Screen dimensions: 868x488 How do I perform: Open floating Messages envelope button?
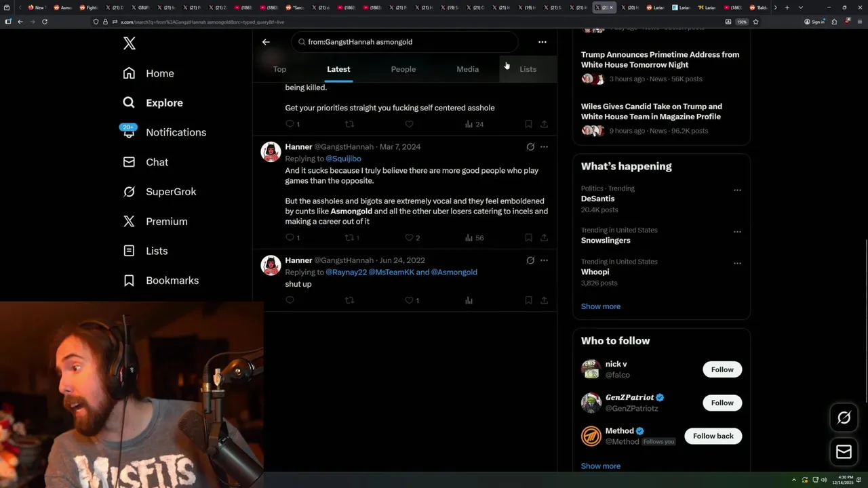[844, 451]
